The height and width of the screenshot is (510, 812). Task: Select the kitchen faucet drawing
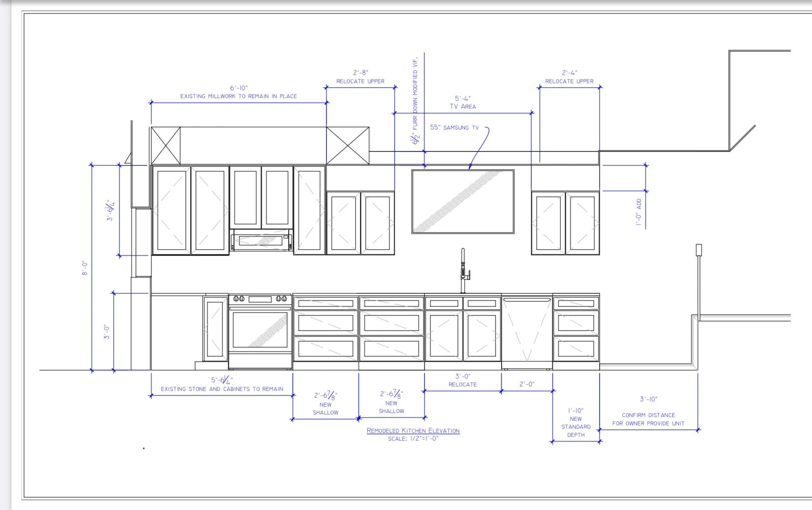pyautogui.click(x=464, y=270)
